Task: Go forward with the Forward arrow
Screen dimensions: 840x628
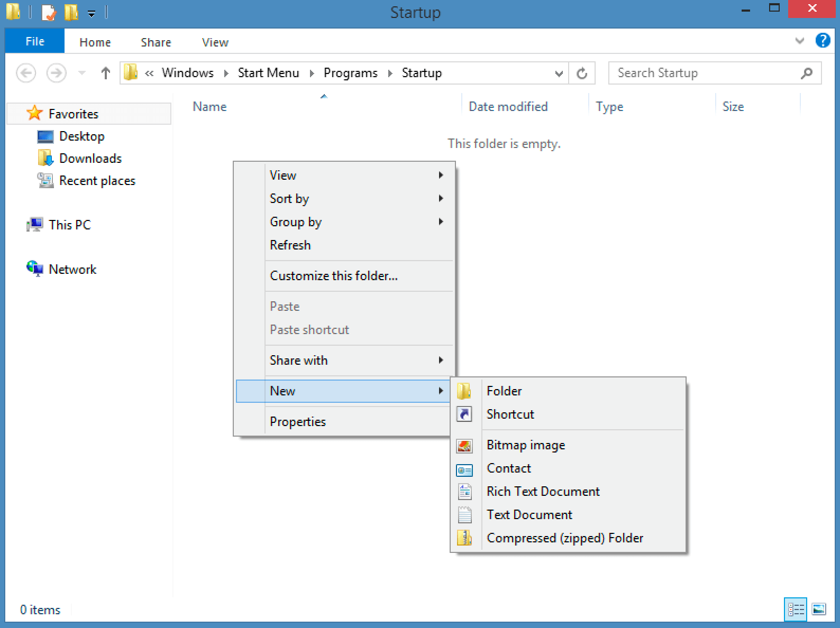Action: [57, 73]
